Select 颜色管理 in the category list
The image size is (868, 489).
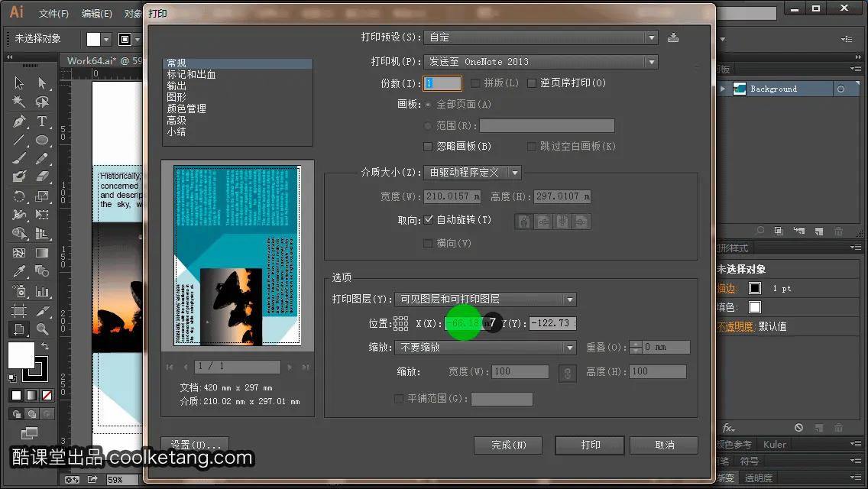[186, 108]
